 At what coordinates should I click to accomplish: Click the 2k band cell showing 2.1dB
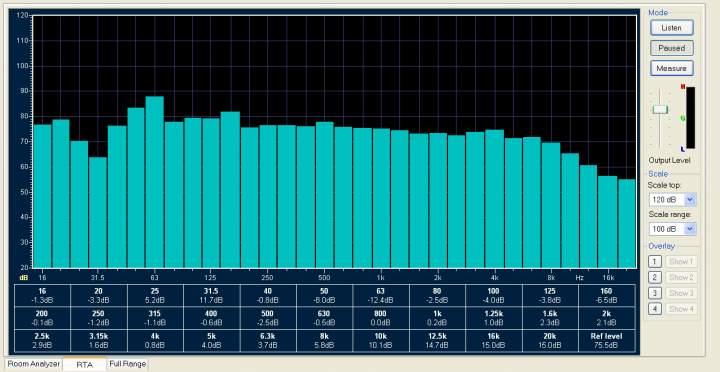click(607, 318)
